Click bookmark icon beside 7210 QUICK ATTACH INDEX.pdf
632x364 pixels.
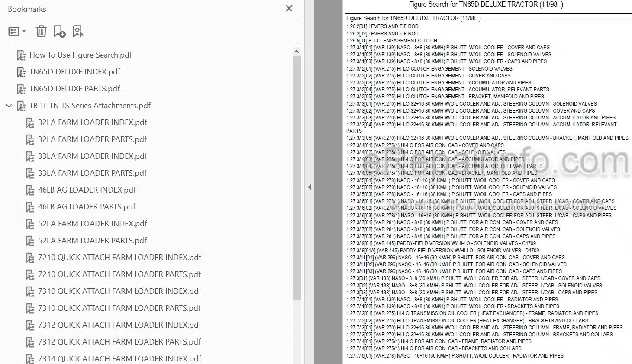click(x=30, y=258)
